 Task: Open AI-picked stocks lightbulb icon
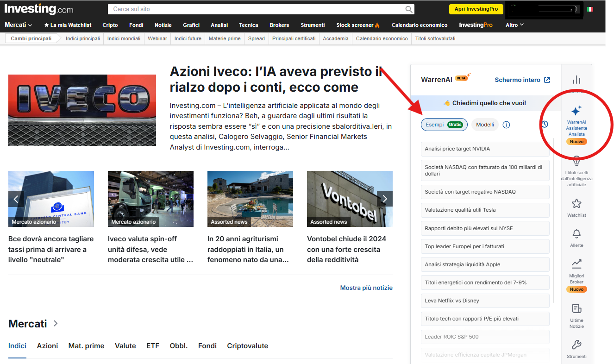pos(576,161)
